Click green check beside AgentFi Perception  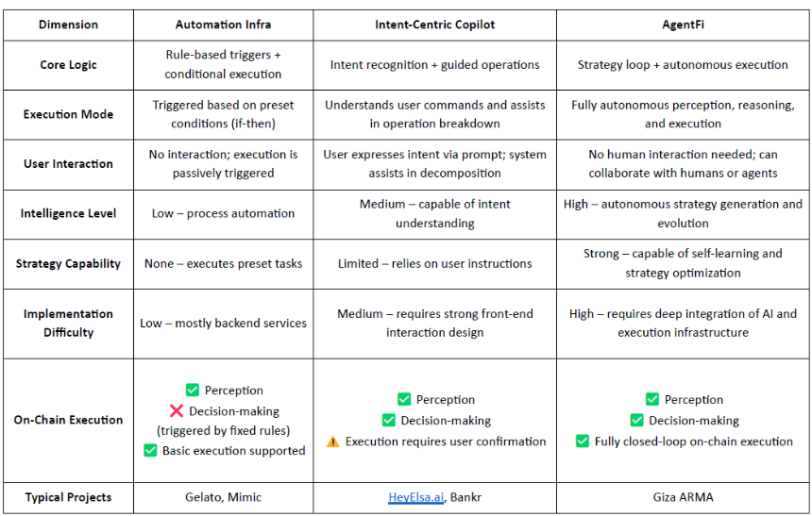(x=652, y=399)
